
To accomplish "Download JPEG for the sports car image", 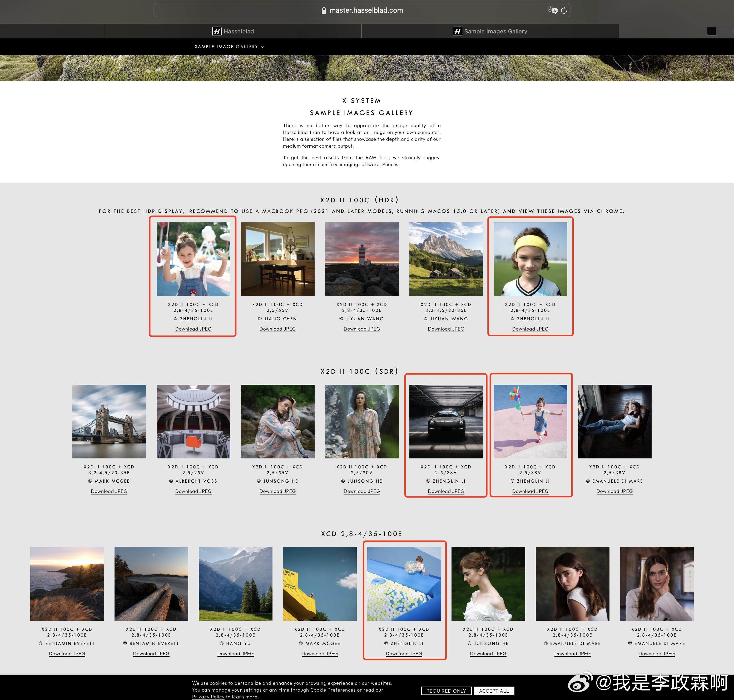I will pos(446,491).
